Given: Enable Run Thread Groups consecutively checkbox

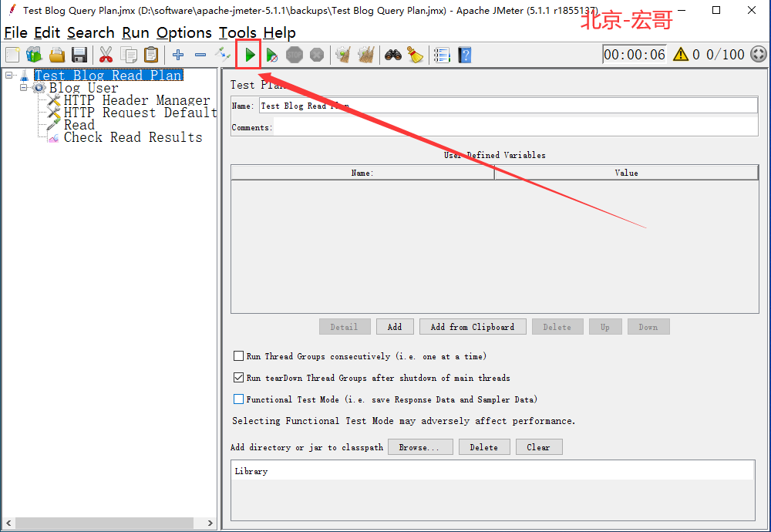Looking at the screenshot, I should point(238,355).
